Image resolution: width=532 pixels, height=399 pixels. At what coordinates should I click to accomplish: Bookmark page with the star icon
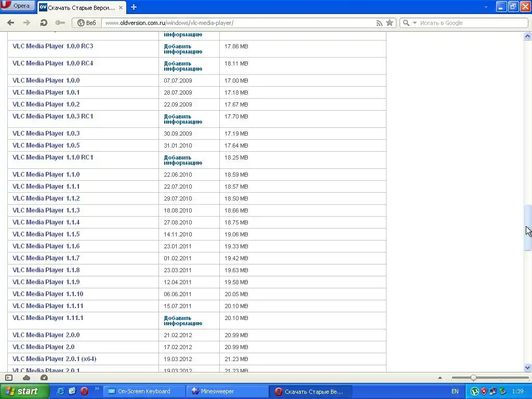coord(390,23)
